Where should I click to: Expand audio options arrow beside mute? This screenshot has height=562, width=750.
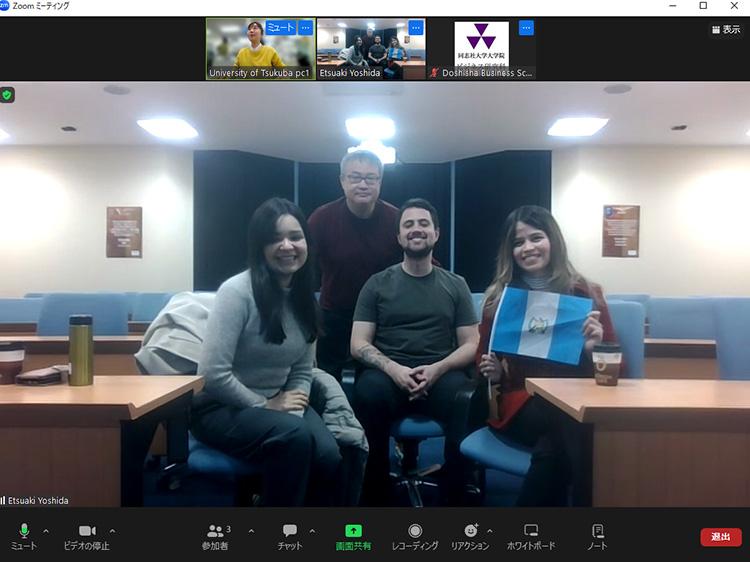click(46, 531)
